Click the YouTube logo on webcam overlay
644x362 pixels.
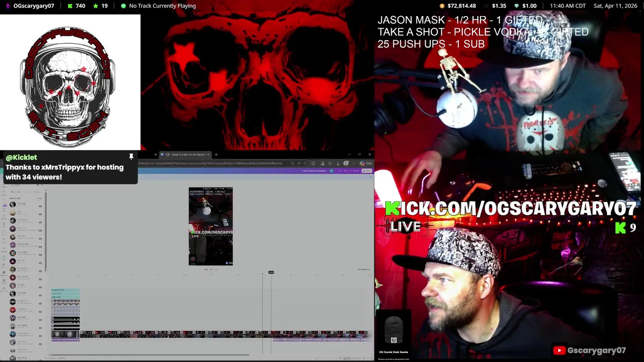[559, 350]
